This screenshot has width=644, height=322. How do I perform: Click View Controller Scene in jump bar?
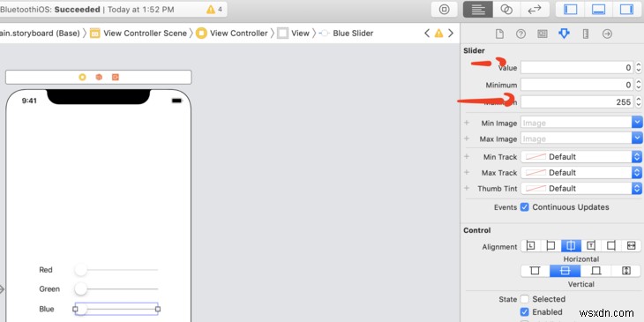pyautogui.click(x=139, y=34)
